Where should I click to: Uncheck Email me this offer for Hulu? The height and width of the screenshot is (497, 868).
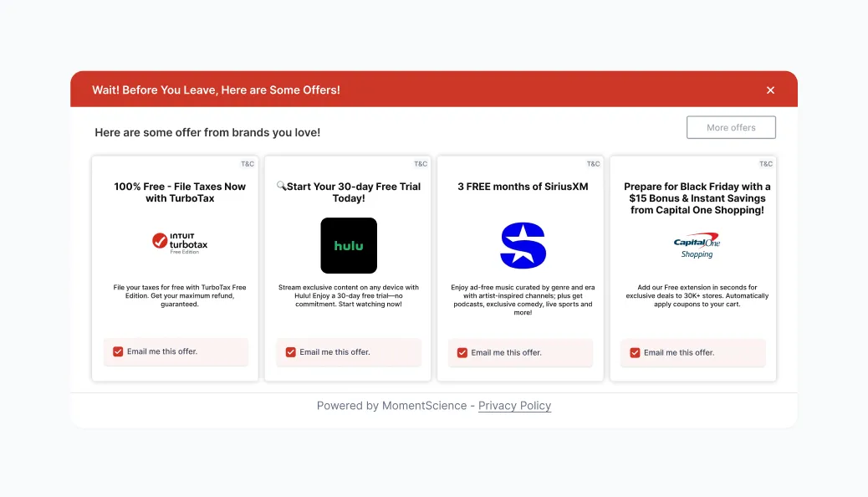(x=291, y=352)
